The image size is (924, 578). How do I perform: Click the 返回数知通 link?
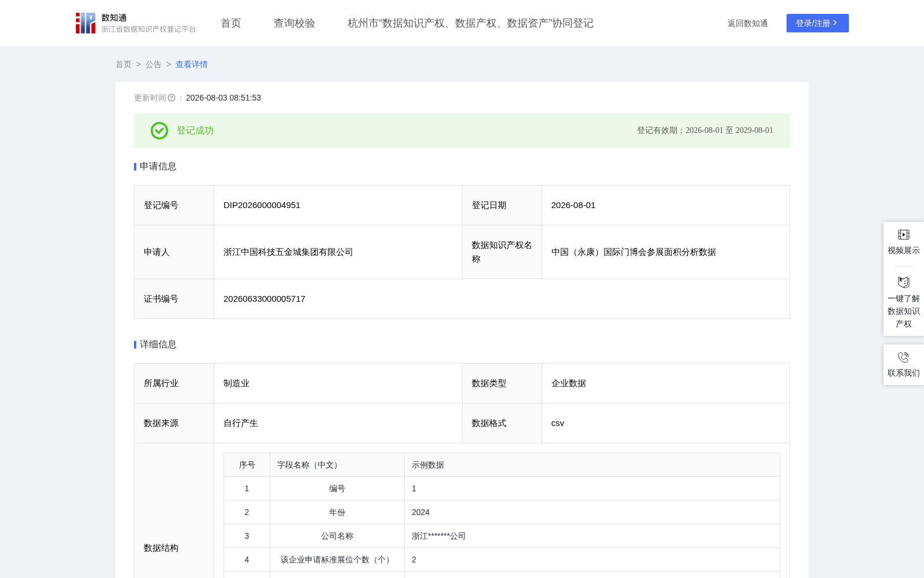748,23
